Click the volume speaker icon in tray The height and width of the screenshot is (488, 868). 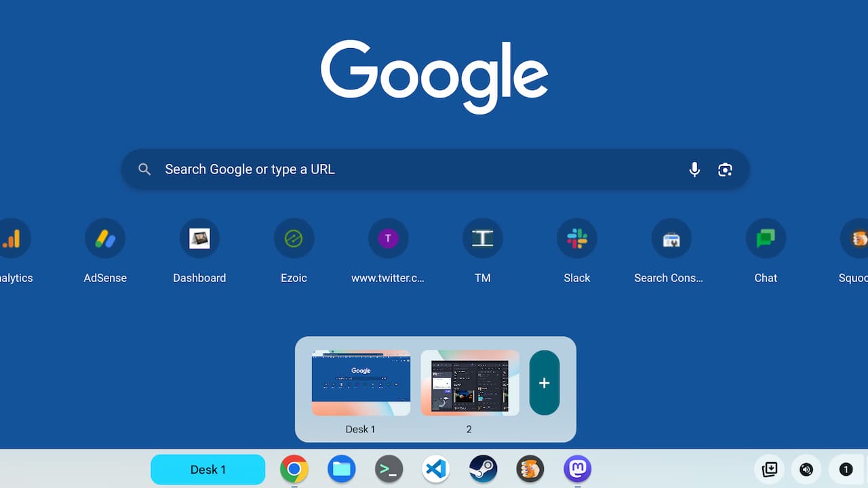(x=806, y=469)
